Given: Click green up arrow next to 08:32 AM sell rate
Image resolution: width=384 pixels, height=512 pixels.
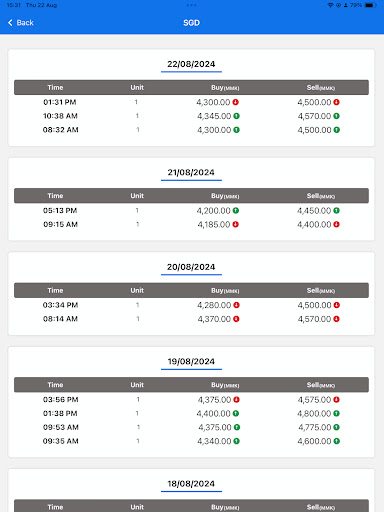Looking at the screenshot, I should [337, 130].
